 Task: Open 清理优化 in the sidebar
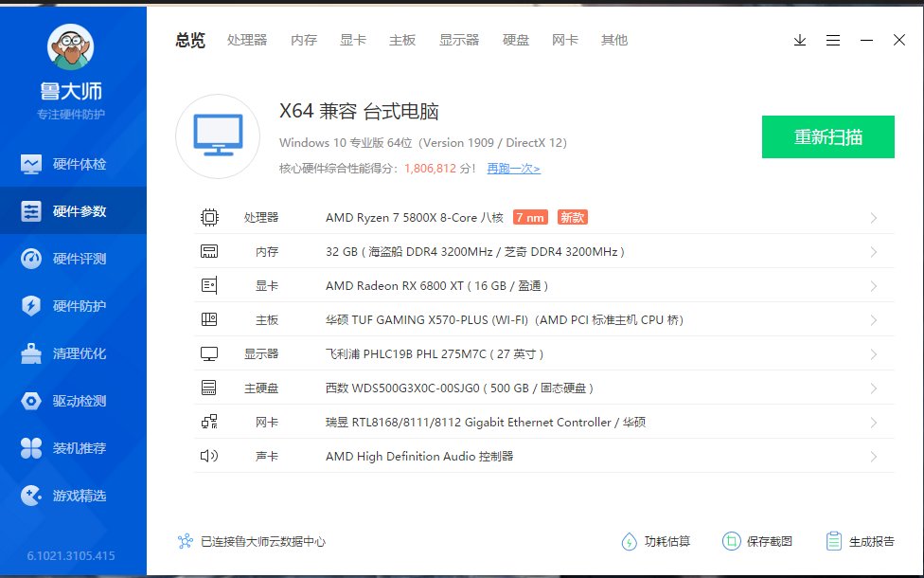click(x=73, y=353)
